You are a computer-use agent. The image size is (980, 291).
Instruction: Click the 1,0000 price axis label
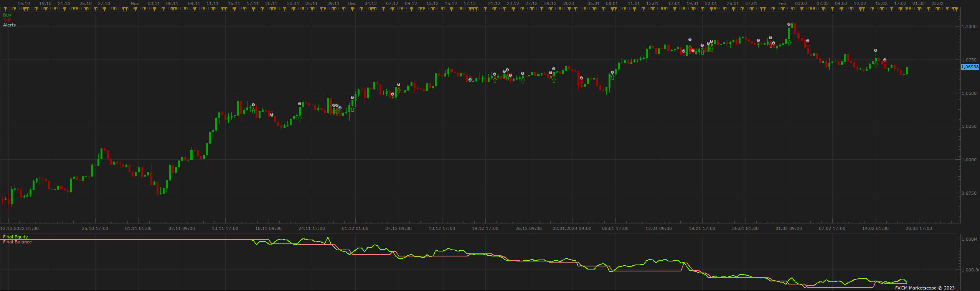pos(969,160)
